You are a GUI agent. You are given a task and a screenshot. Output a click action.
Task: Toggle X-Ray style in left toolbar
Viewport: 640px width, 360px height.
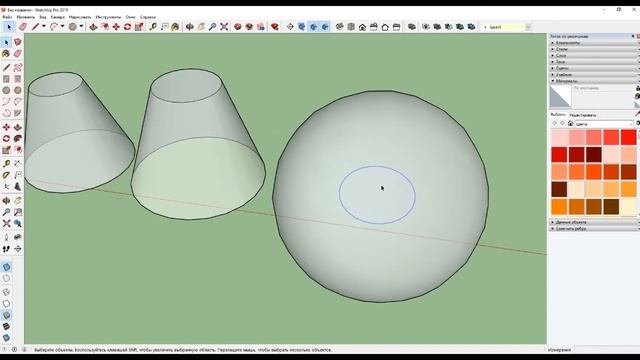point(6,267)
